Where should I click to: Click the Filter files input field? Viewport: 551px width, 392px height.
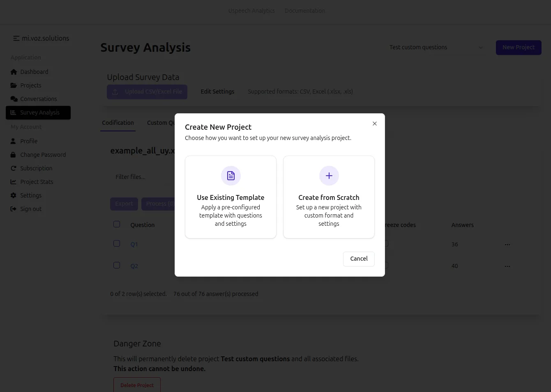tap(140, 177)
